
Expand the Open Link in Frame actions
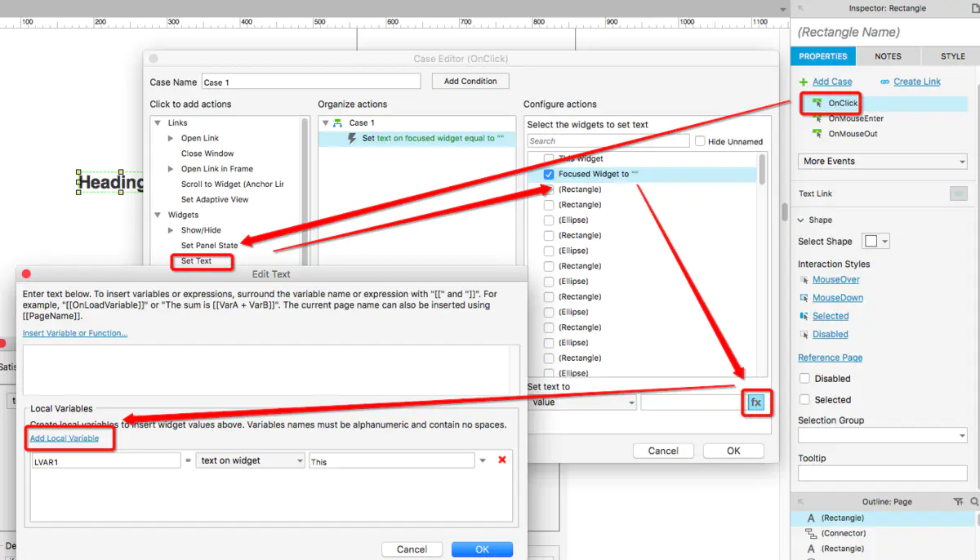tap(171, 169)
